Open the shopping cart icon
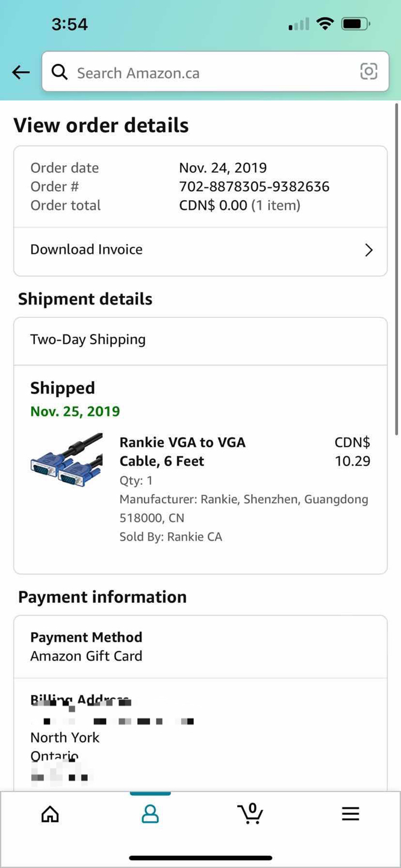The width and height of the screenshot is (401, 868). (250, 814)
